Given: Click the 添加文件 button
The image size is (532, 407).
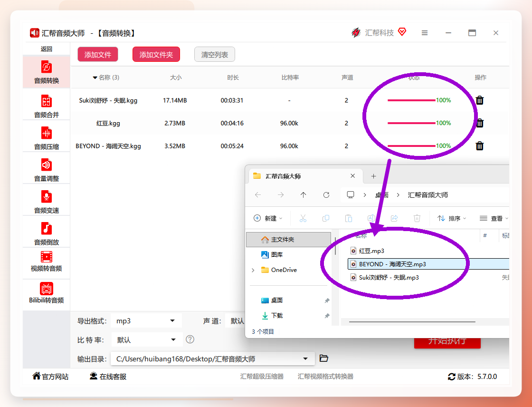Looking at the screenshot, I should tap(98, 54).
